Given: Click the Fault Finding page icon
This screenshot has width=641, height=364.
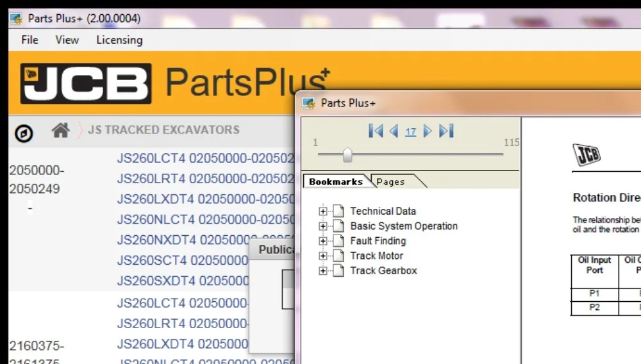Looking at the screenshot, I should tap(338, 240).
